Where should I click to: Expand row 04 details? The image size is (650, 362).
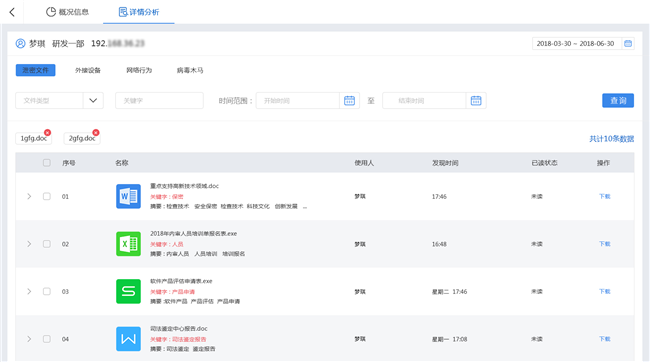[x=29, y=339]
